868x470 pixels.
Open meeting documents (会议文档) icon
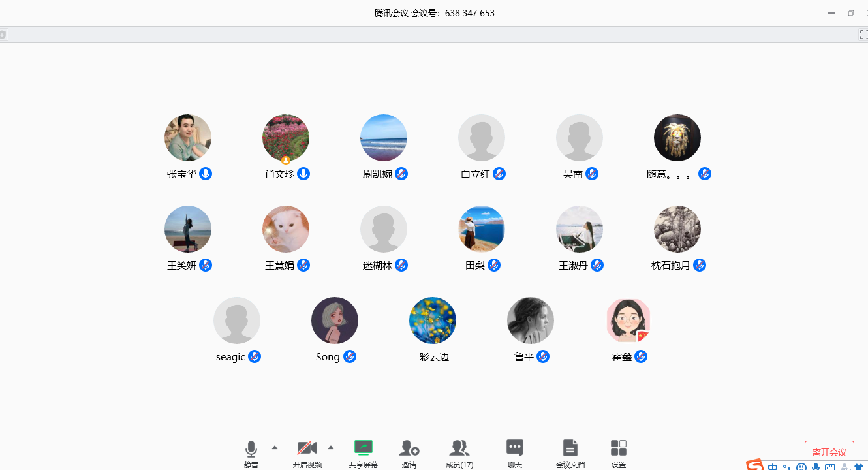click(570, 448)
